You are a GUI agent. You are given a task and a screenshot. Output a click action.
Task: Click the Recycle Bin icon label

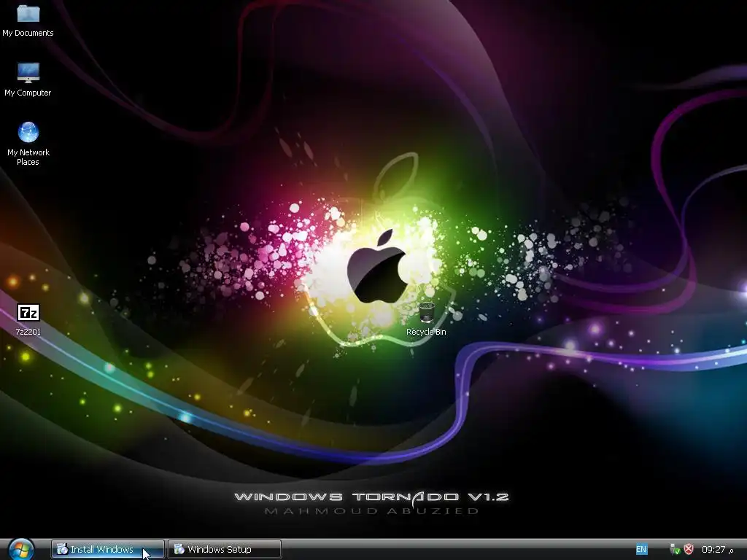click(x=426, y=332)
